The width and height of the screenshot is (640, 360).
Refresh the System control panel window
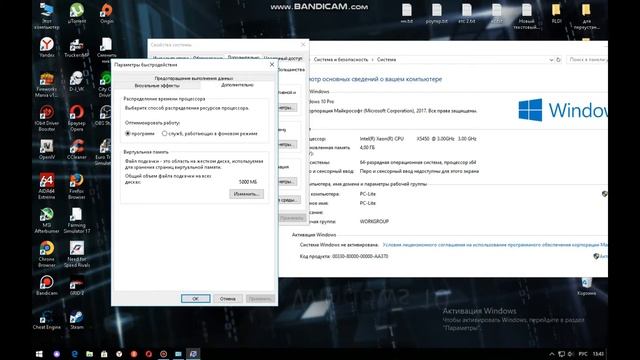click(558, 60)
